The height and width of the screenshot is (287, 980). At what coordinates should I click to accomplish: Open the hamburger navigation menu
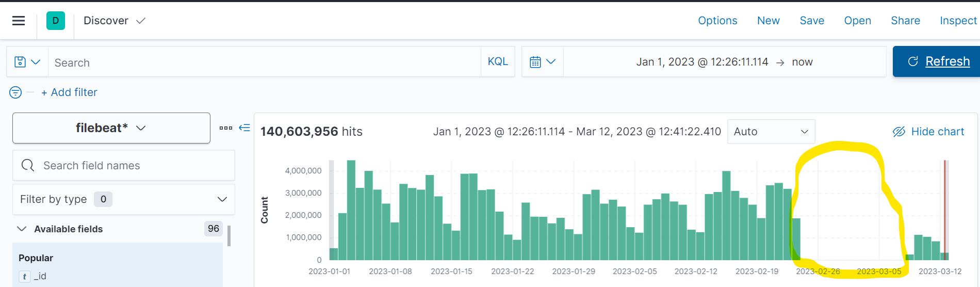tap(19, 21)
